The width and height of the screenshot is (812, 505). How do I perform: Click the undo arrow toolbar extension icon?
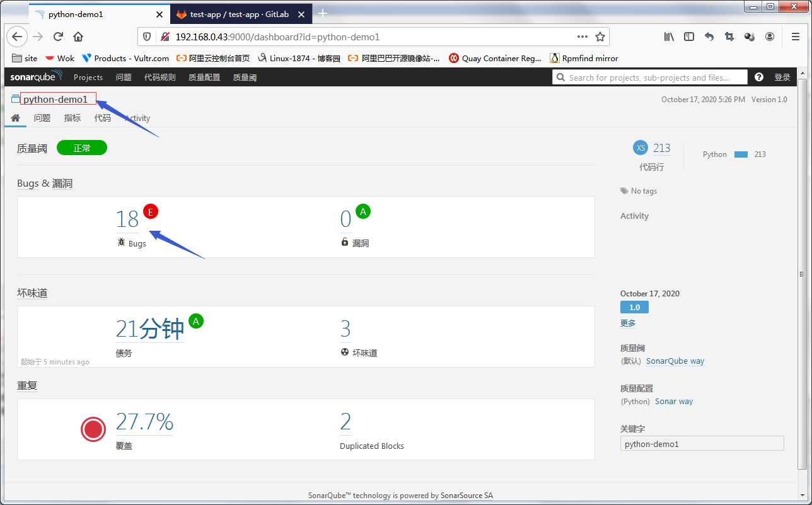pyautogui.click(x=709, y=37)
